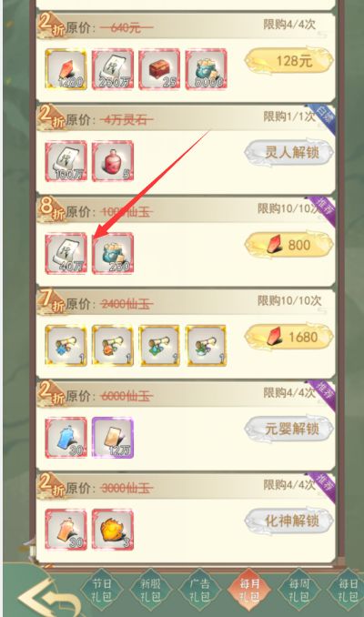
Task: Tap the orange bottle 30 item
Action: pos(66,530)
